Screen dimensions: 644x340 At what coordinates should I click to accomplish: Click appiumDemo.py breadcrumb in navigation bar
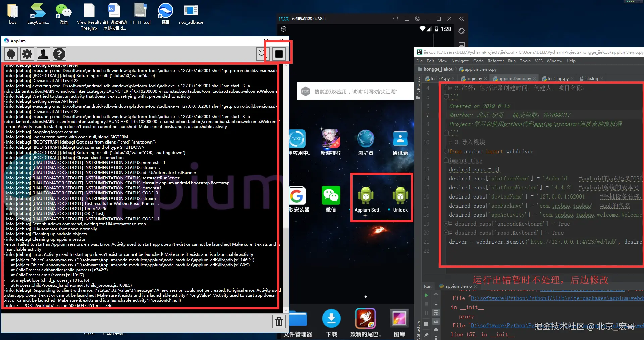pos(478,69)
